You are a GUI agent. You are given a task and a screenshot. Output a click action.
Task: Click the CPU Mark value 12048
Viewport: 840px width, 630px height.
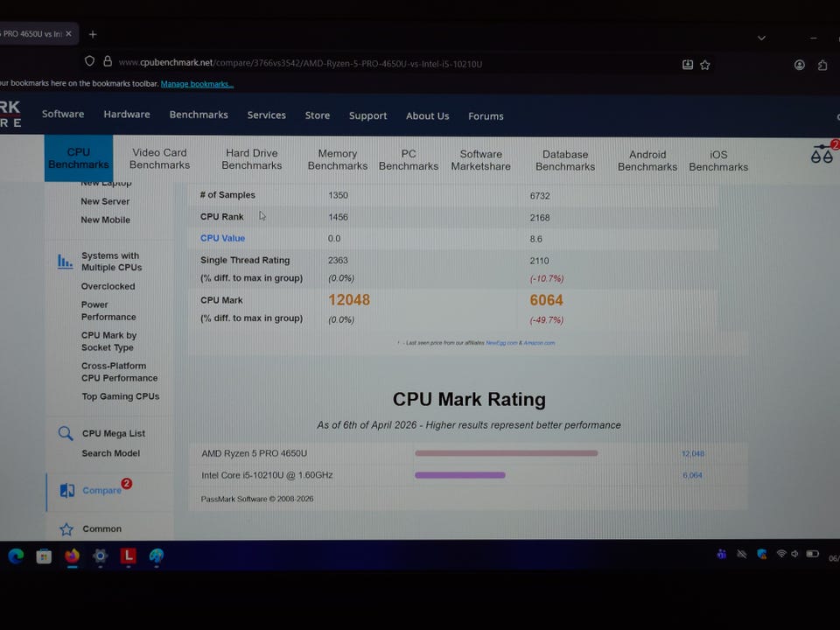tap(349, 300)
